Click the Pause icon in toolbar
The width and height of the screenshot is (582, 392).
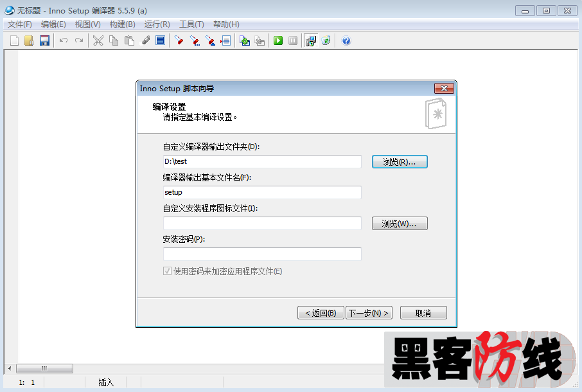tap(293, 40)
